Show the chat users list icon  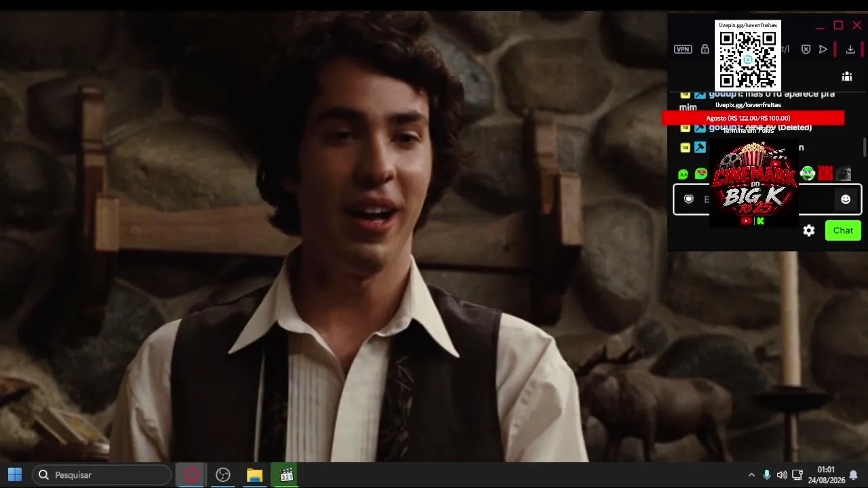coord(847,77)
